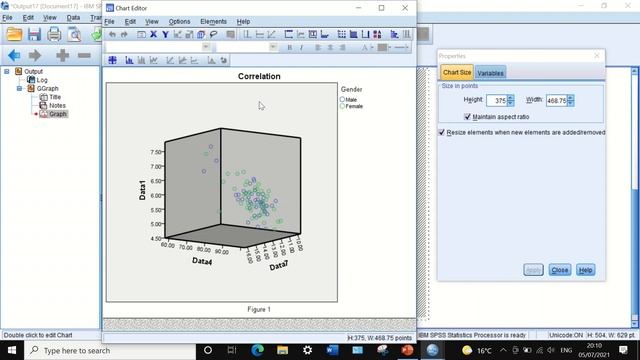Select the Chart Size tab
The width and height of the screenshot is (640, 360).
click(x=457, y=72)
